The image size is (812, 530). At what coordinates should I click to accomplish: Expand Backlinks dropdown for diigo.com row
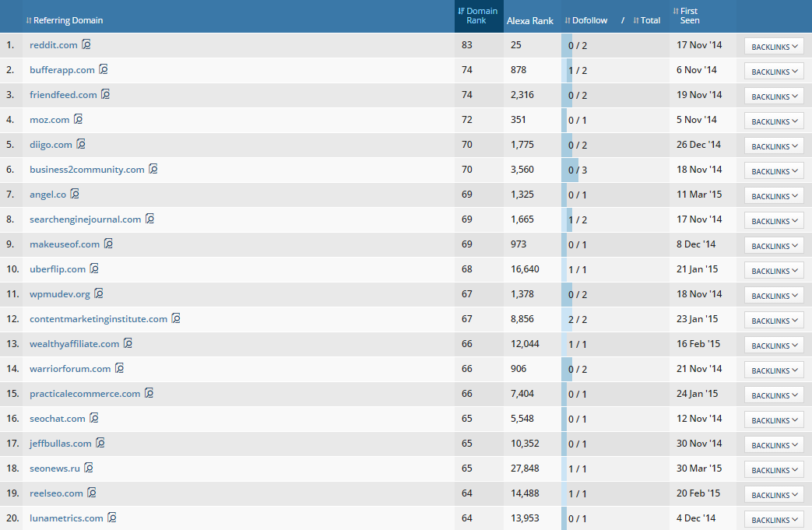[x=774, y=146]
